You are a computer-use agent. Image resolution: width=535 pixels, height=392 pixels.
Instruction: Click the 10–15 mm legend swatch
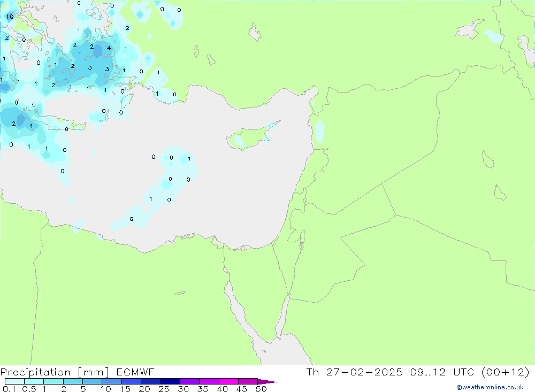(x=112, y=381)
